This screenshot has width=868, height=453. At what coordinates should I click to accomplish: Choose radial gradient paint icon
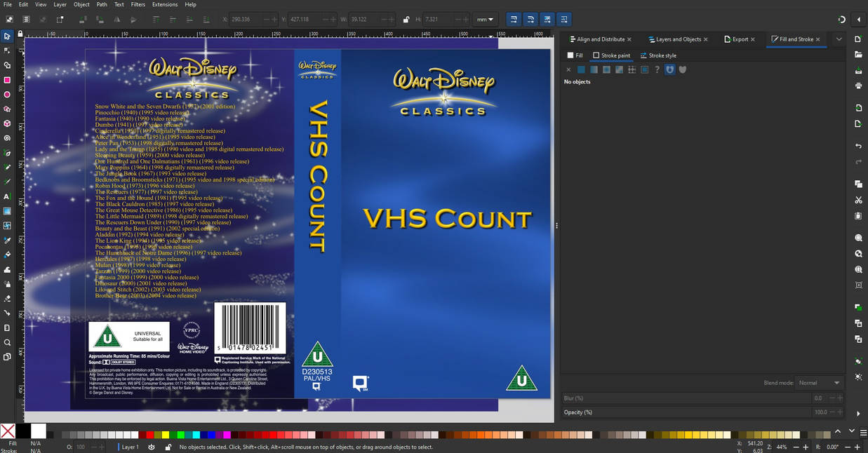pos(606,69)
